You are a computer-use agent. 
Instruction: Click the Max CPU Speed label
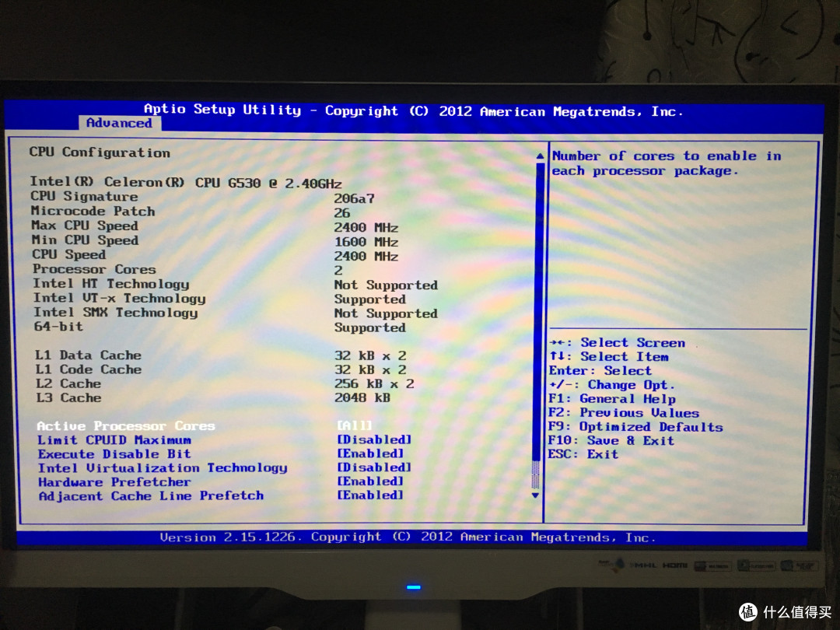tap(85, 226)
